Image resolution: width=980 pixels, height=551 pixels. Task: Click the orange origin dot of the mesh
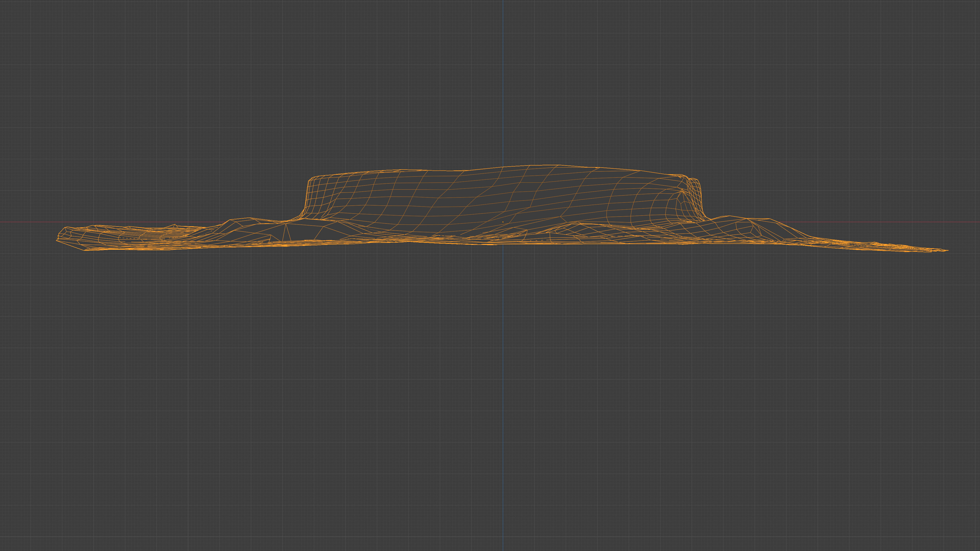coord(503,222)
